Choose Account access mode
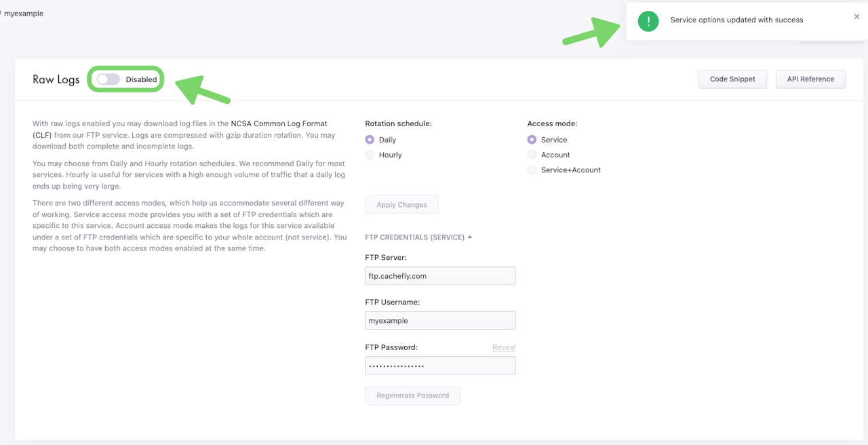Image resolution: width=868 pixels, height=445 pixels. (532, 155)
